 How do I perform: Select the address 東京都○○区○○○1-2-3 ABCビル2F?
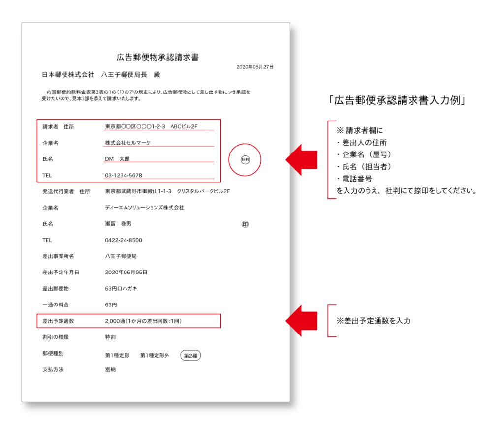coord(151,126)
